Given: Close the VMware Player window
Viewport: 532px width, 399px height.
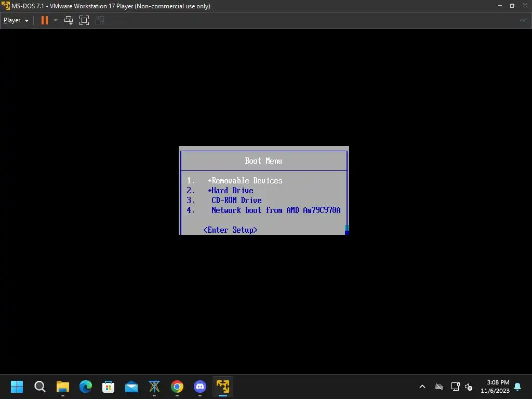Looking at the screenshot, I should [525, 6].
